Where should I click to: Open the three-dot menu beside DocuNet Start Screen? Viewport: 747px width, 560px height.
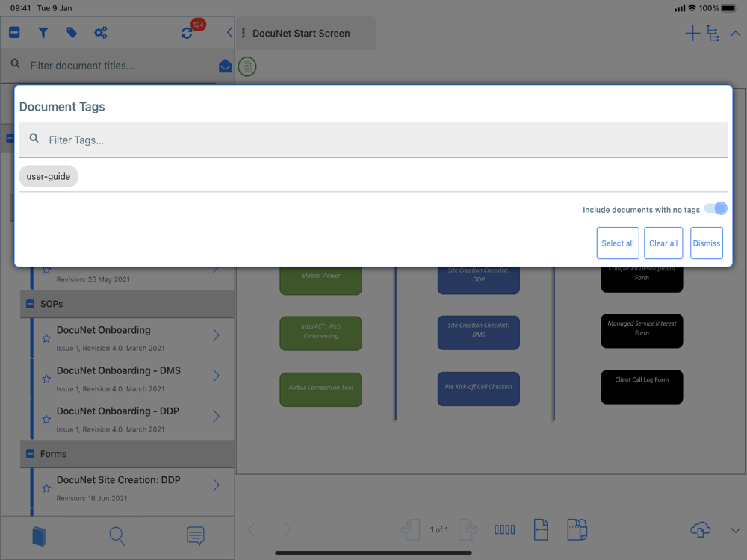pos(244,33)
